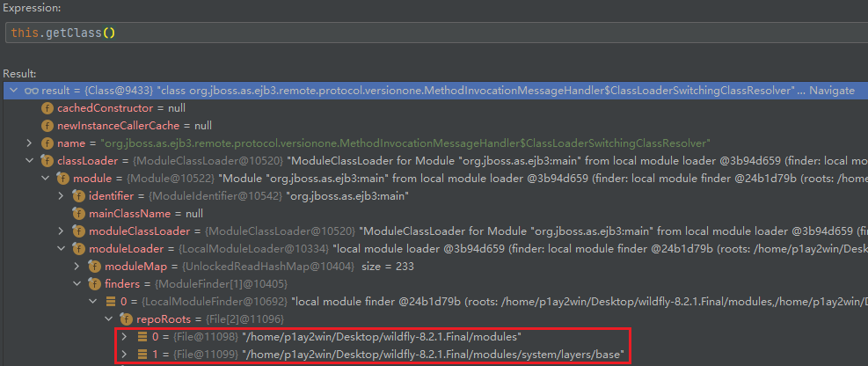Collapse the repoRoots node
868x366 pixels.
[x=108, y=319]
